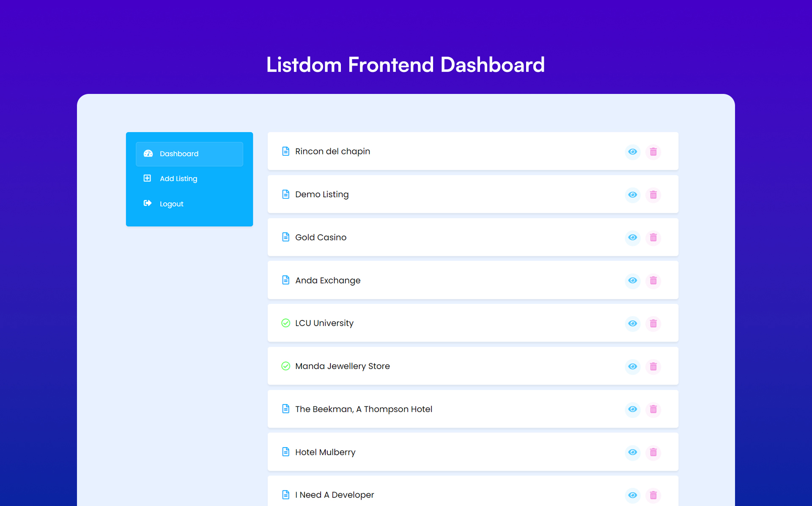Click the checkmark icon for Manda Jewellery Store

tap(285, 366)
